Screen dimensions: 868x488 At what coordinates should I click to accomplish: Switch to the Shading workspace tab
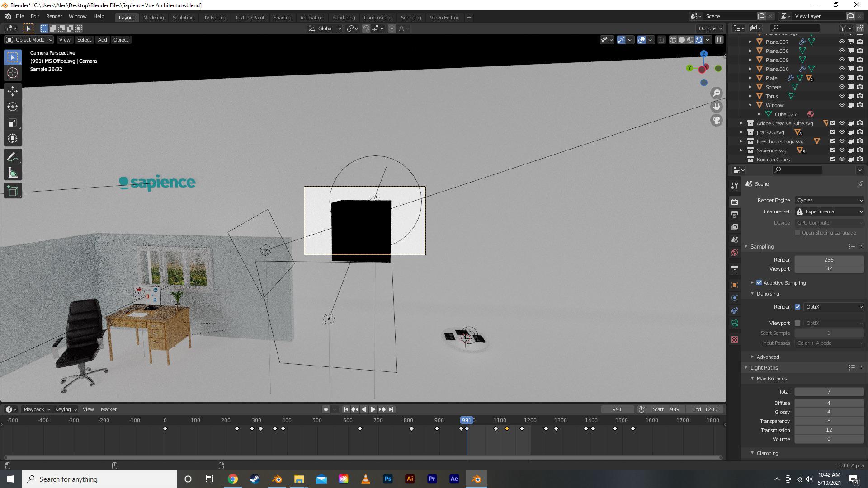pos(282,17)
